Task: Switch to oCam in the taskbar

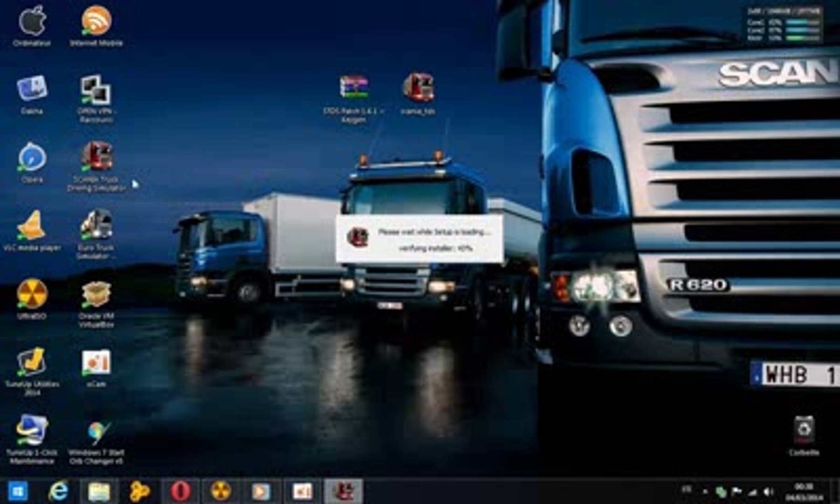Action: [x=302, y=491]
